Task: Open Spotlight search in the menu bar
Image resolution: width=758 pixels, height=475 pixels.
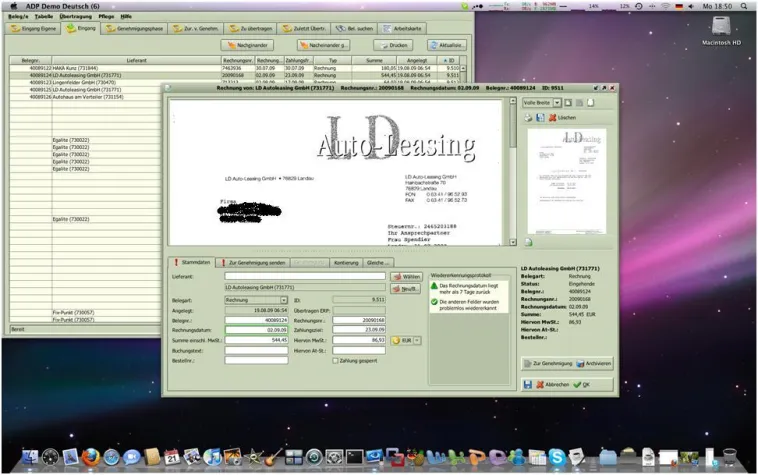Action: 743,6
